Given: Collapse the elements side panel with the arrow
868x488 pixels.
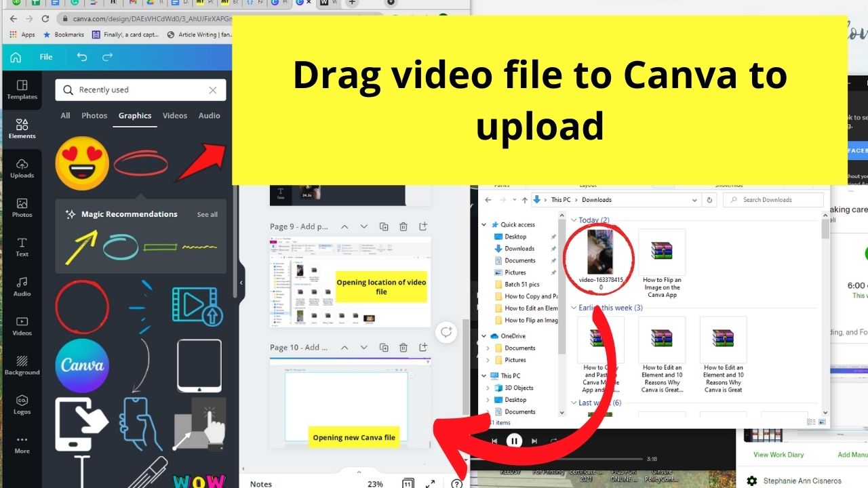Looking at the screenshot, I should [x=241, y=282].
